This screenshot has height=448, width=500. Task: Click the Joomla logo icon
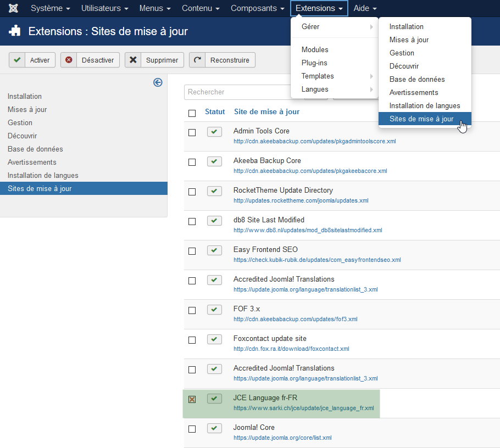coord(13,8)
